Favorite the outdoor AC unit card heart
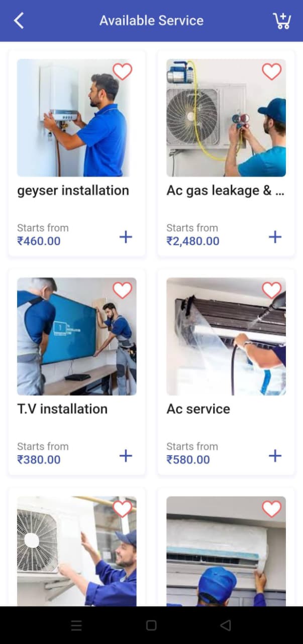 (x=122, y=509)
